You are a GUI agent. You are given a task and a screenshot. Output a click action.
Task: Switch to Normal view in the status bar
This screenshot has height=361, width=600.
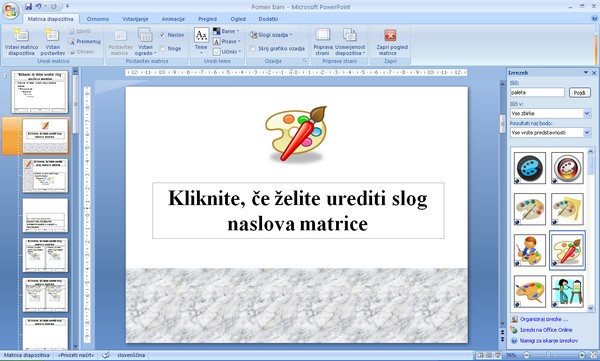click(481, 355)
